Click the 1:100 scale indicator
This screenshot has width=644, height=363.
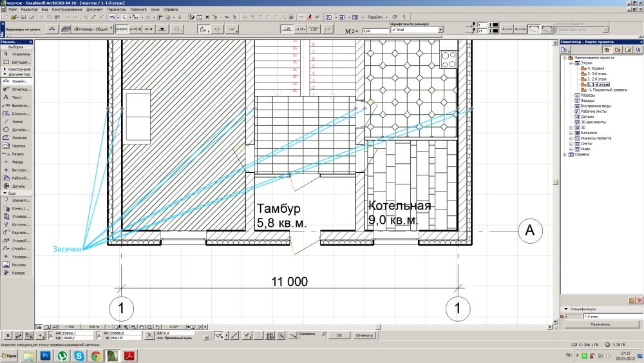click(x=70, y=327)
